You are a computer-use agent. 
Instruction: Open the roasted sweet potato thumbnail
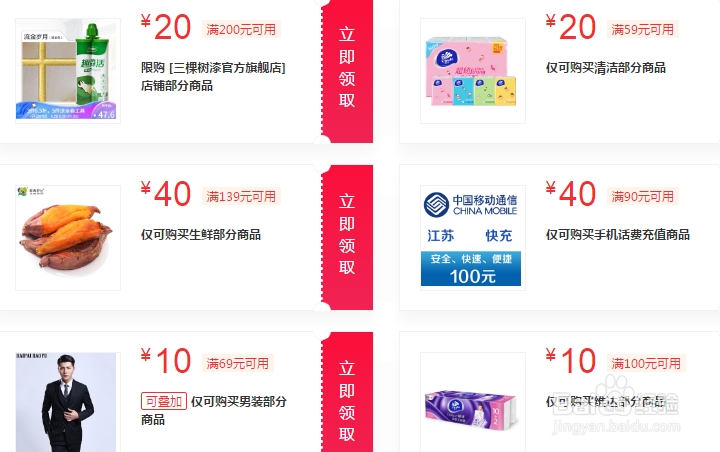click(x=68, y=238)
